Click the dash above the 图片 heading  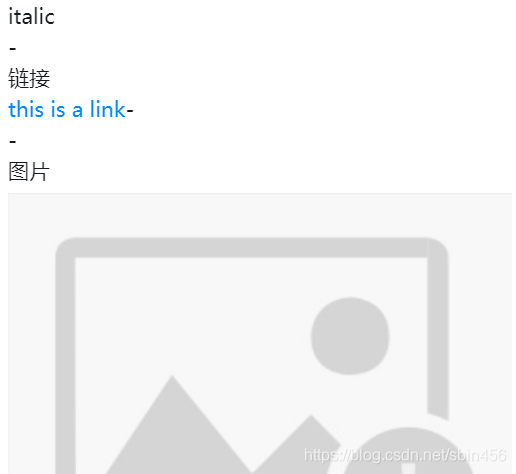[x=13, y=142]
